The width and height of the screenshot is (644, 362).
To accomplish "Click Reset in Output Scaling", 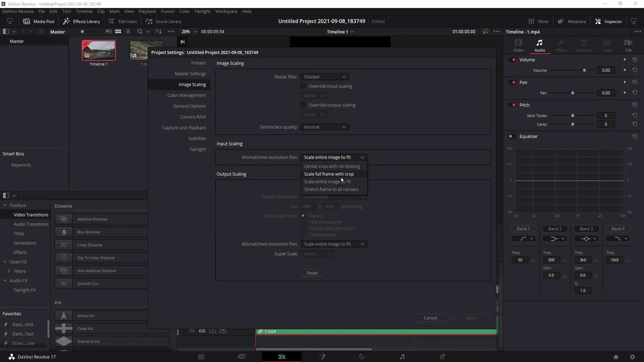I will click(x=312, y=273).
